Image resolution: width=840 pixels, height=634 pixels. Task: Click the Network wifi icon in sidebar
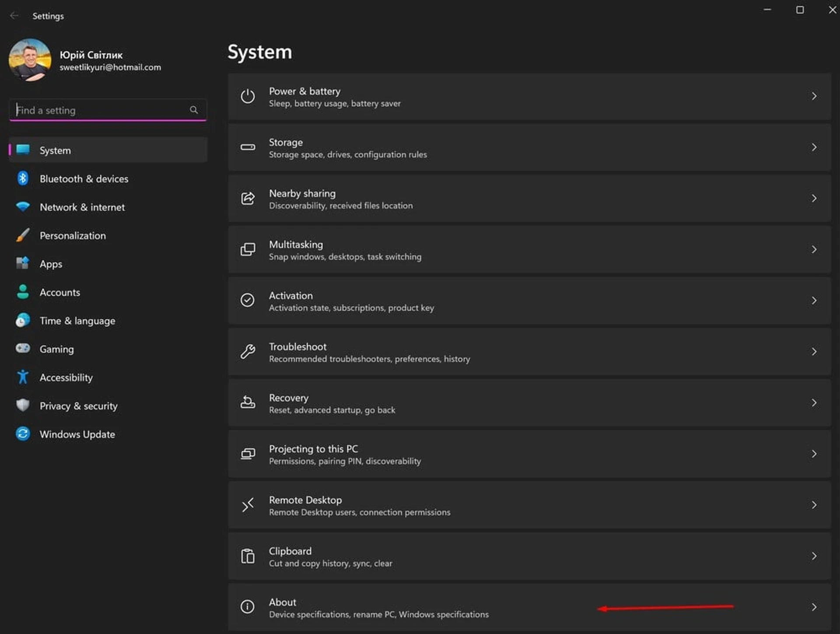pos(23,206)
